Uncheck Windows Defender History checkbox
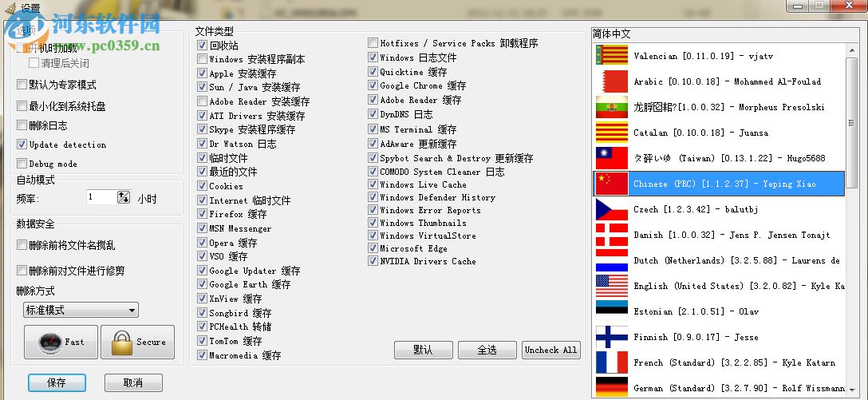The image size is (868, 400). pos(373,197)
